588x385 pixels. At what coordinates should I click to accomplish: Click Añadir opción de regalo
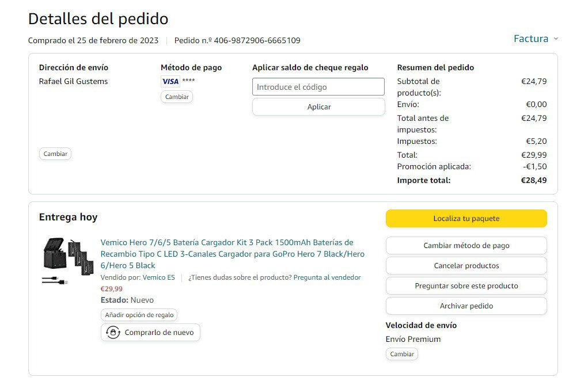[139, 315]
